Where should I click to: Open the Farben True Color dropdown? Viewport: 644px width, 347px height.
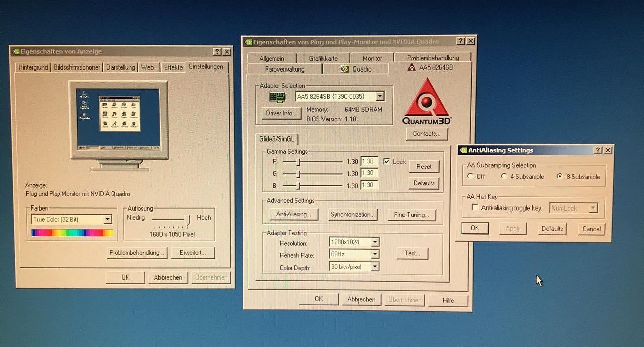click(107, 219)
